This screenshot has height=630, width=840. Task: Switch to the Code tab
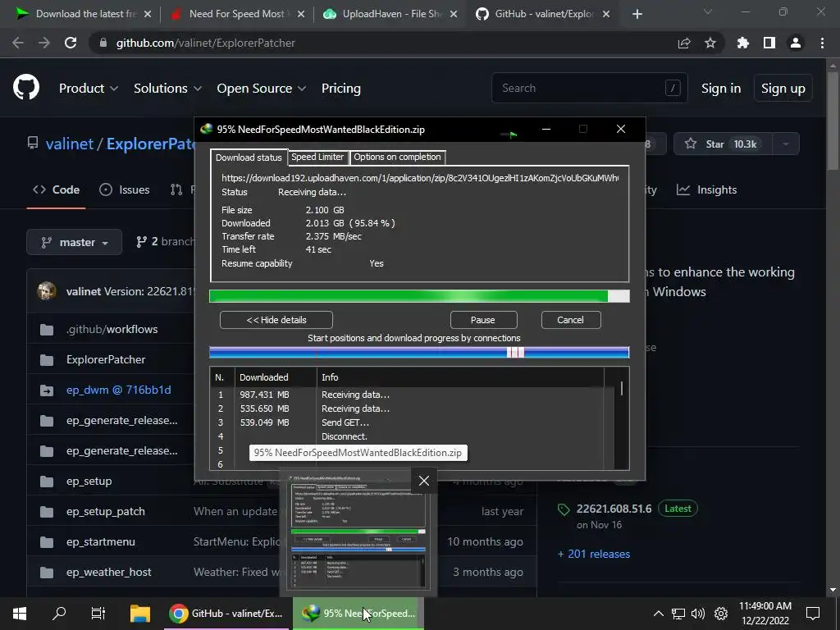tap(57, 189)
